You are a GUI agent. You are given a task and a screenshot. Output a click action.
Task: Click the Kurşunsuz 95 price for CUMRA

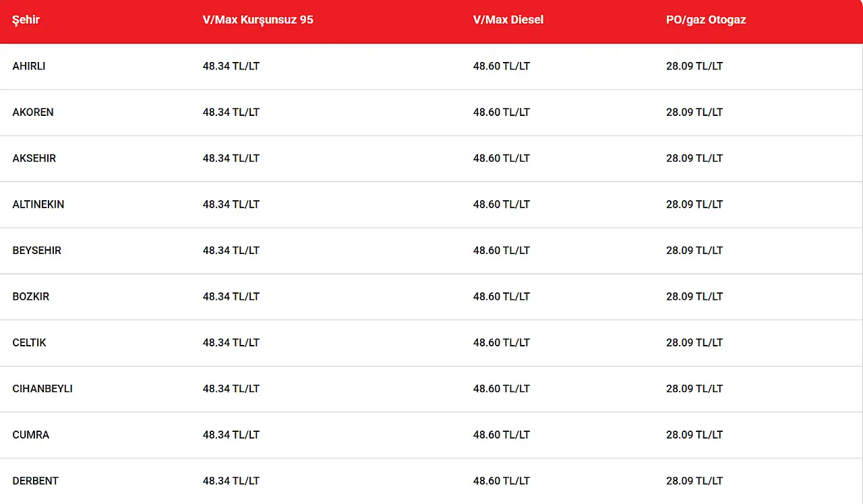pos(231,435)
